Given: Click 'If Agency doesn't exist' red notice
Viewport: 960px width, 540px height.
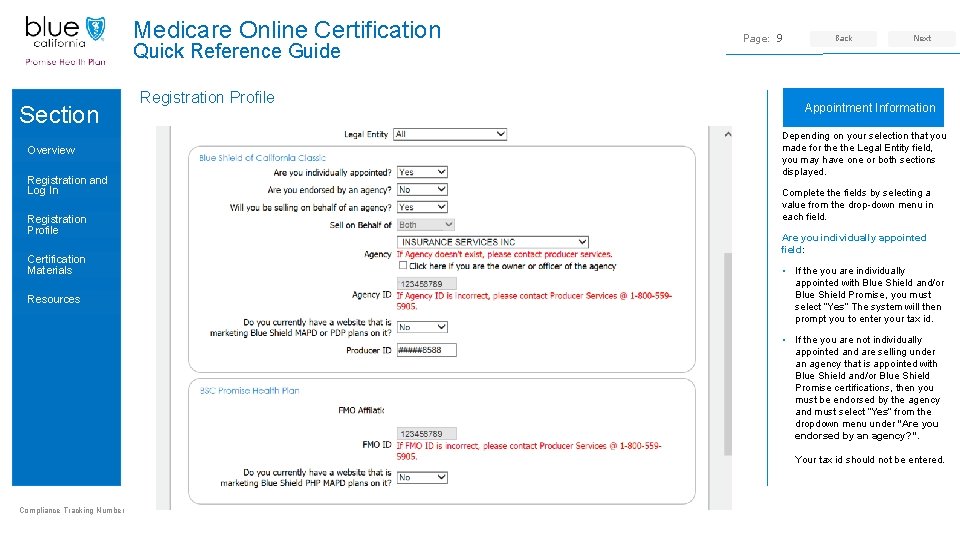Looking at the screenshot, I should click(x=504, y=254).
